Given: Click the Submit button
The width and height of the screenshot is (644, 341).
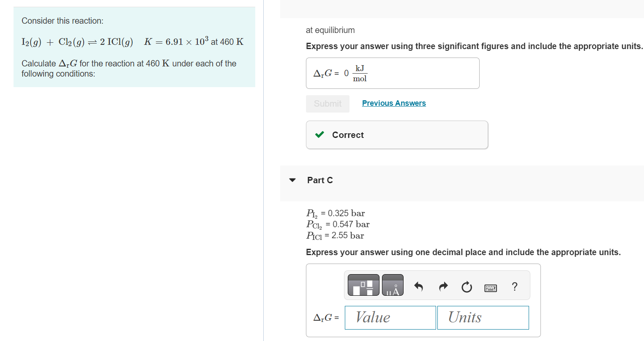Looking at the screenshot, I should [327, 104].
